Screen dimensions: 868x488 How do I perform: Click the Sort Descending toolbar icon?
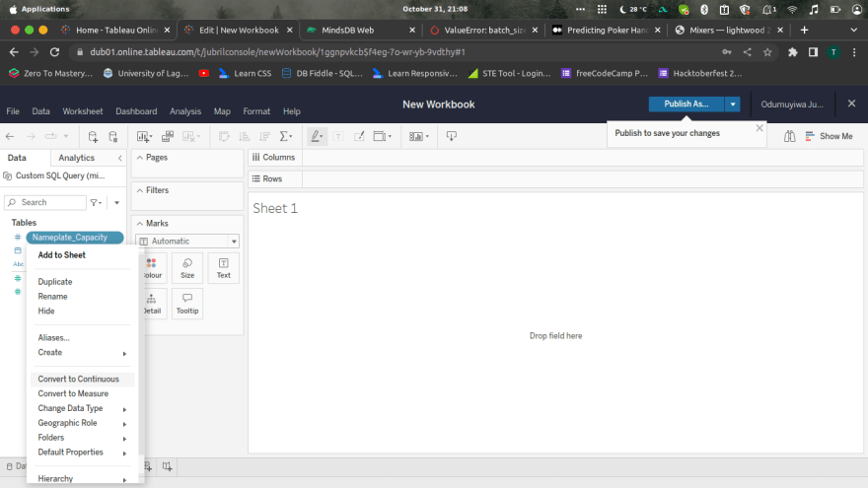(265, 136)
